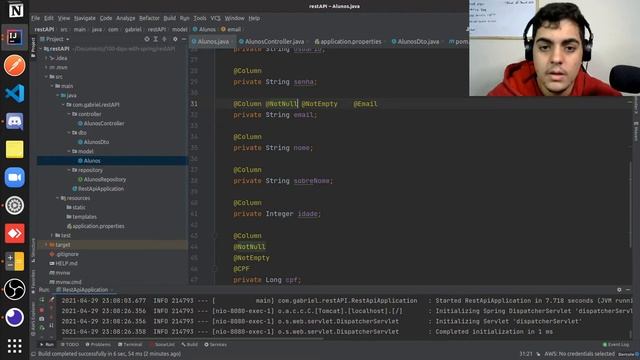The width and height of the screenshot is (640, 360).
Task: Open OBS Studio from the dock
Action: click(14, 289)
